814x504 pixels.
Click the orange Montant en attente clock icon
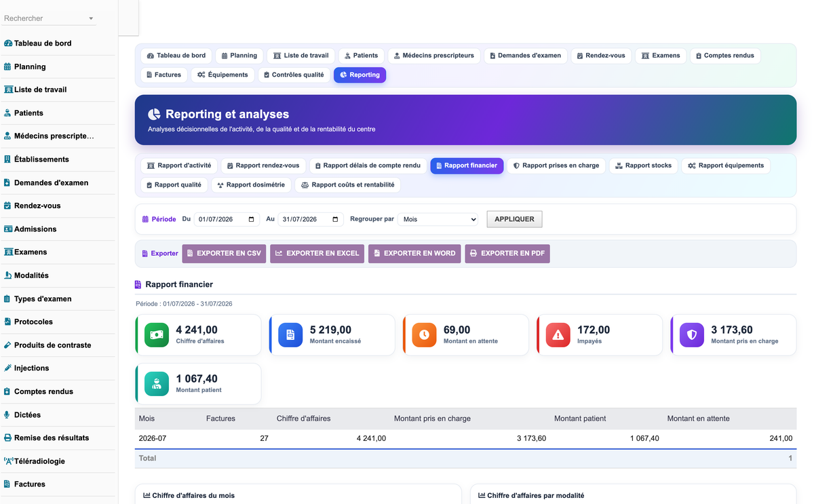424,335
